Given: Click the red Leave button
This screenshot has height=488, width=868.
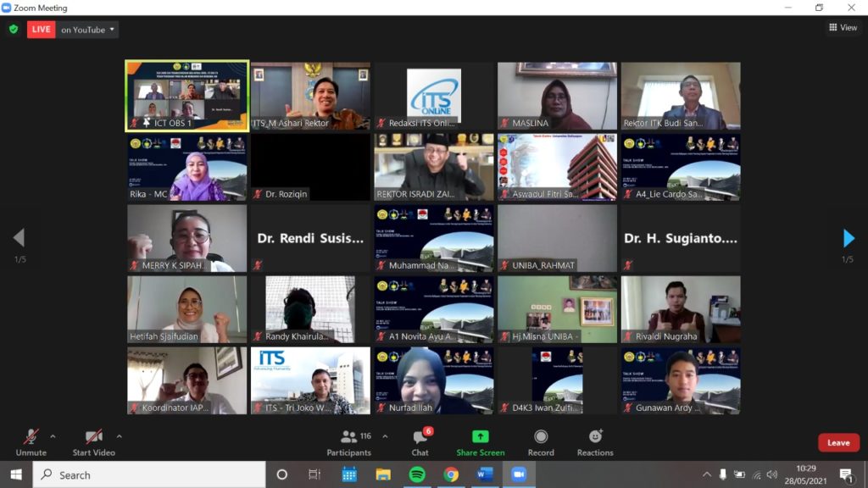Looking at the screenshot, I should pyautogui.click(x=837, y=441).
